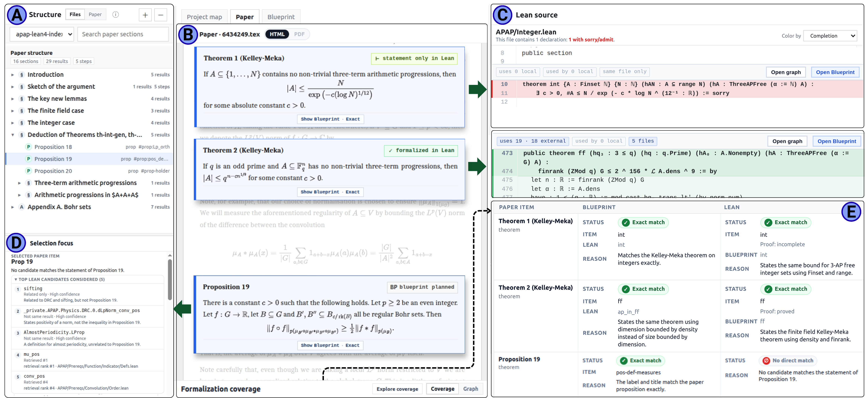
Task: Click the ap_in_ff Lean item
Action: [x=628, y=312]
